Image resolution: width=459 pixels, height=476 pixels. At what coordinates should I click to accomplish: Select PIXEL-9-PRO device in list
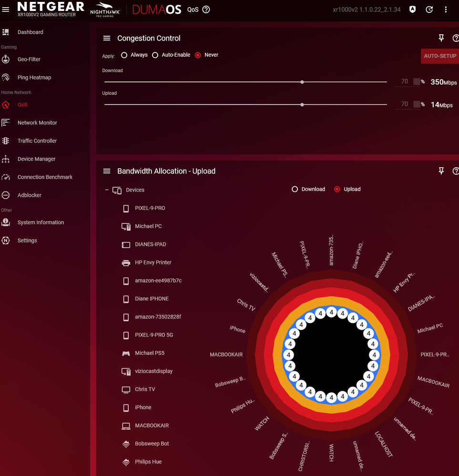click(150, 208)
